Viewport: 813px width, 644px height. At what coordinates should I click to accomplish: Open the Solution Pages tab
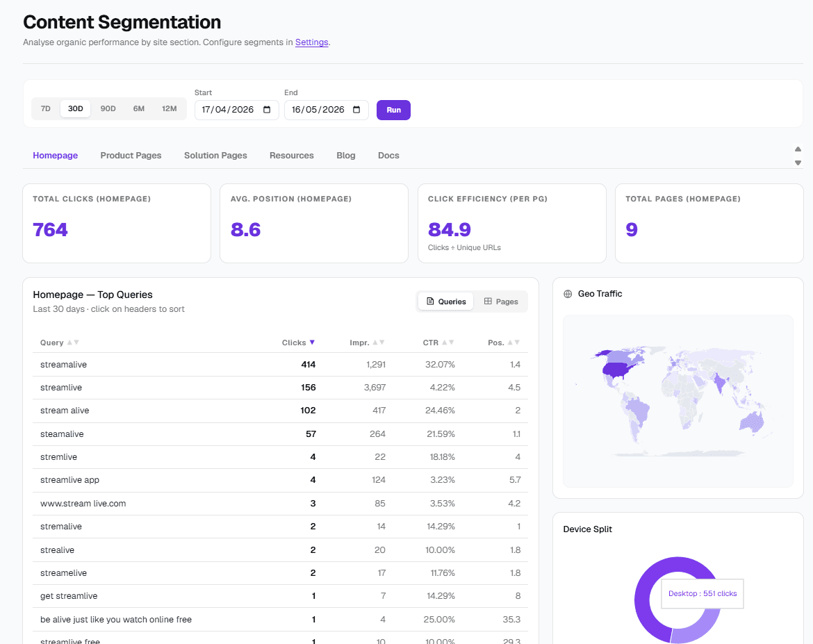coord(215,156)
